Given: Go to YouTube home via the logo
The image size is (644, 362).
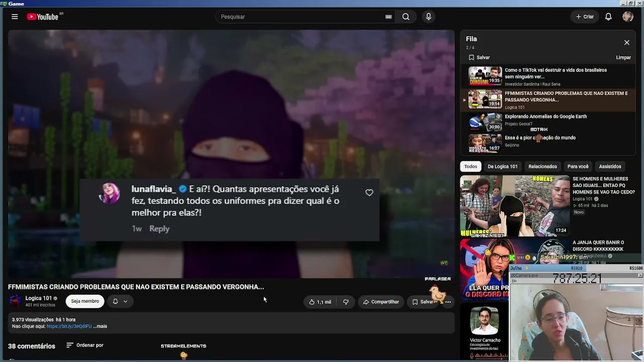Looking at the screenshot, I should click(43, 17).
